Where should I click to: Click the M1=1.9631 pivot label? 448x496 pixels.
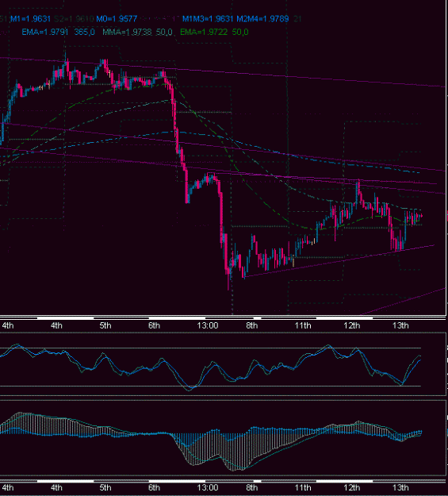point(30,19)
